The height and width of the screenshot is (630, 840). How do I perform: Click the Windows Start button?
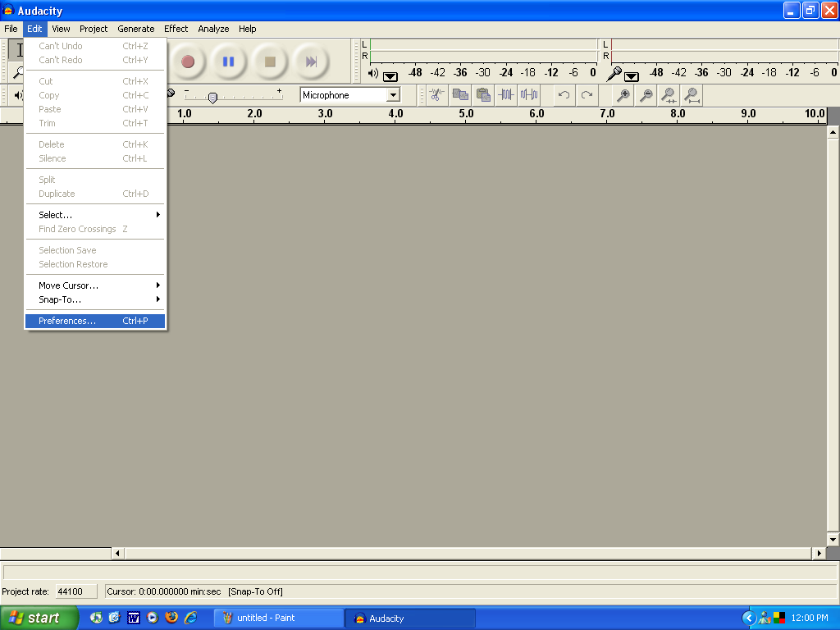click(39, 619)
